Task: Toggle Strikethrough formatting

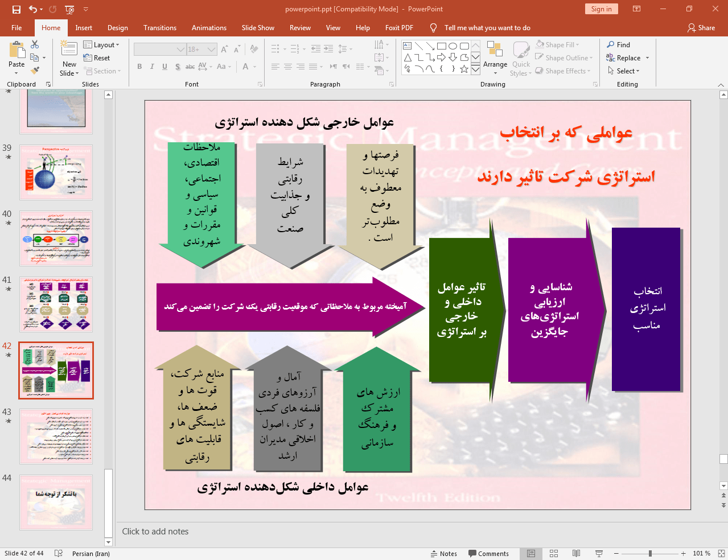Action: (x=190, y=67)
